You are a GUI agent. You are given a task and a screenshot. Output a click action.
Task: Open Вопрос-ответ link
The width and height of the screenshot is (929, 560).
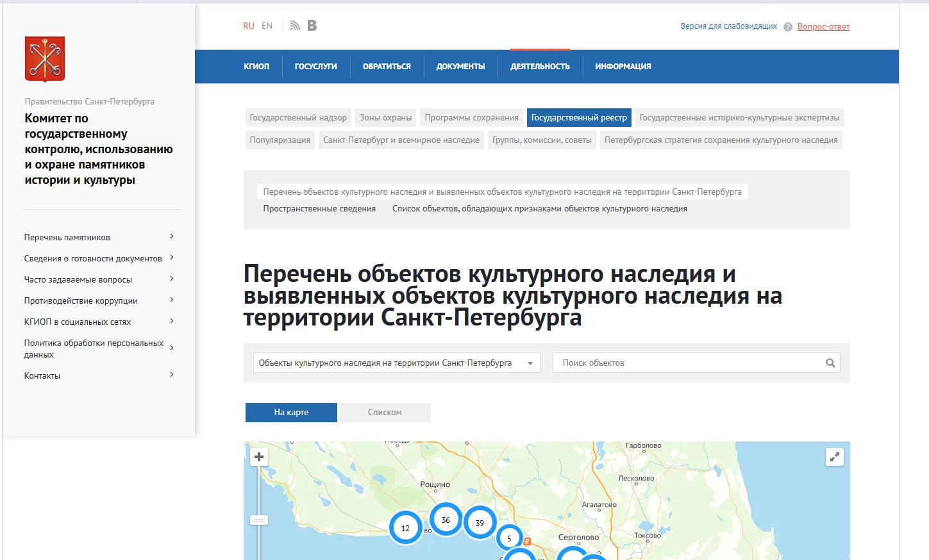click(823, 27)
